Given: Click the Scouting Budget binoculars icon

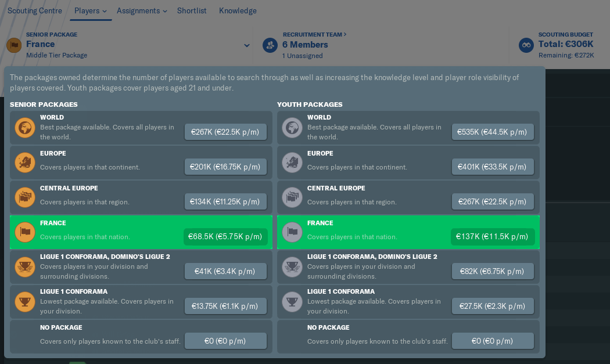Looking at the screenshot, I should tap(526, 45).
